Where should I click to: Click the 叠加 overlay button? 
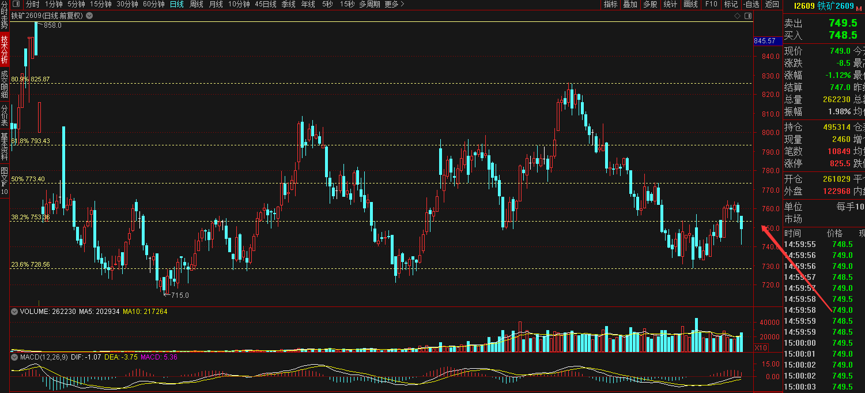click(x=630, y=4)
